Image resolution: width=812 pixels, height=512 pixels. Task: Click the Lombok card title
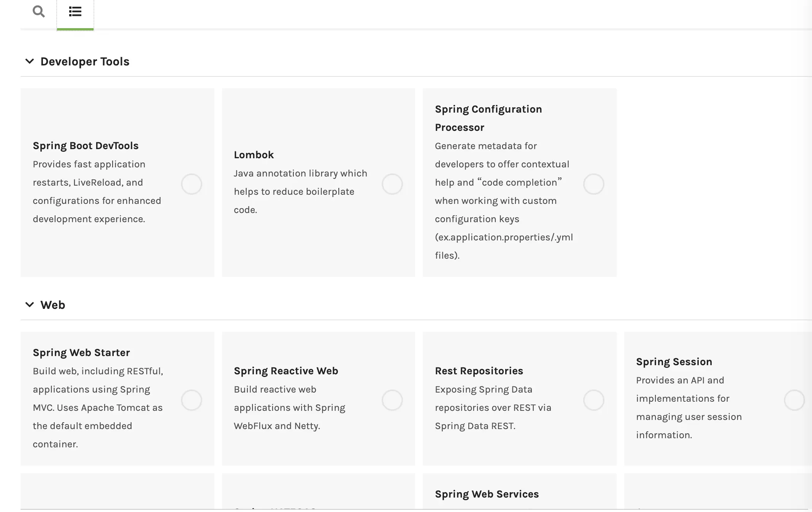coord(254,155)
